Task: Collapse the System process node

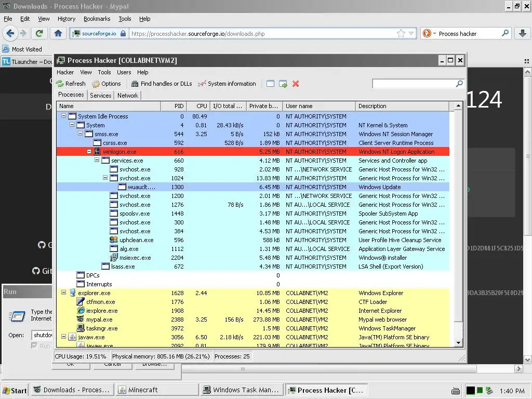Action: click(72, 125)
